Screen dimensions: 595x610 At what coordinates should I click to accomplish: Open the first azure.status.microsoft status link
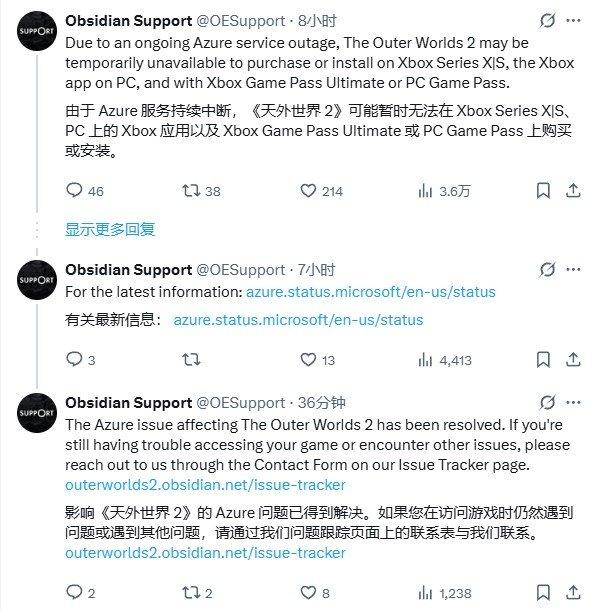tap(371, 292)
